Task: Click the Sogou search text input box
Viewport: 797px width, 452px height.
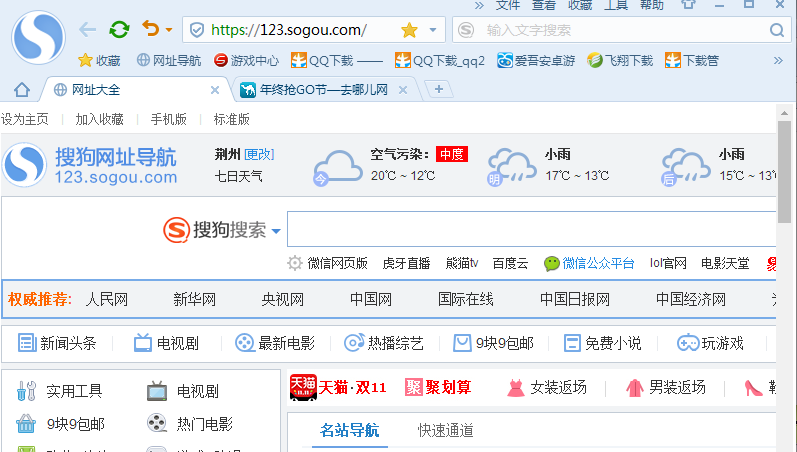Action: point(530,230)
